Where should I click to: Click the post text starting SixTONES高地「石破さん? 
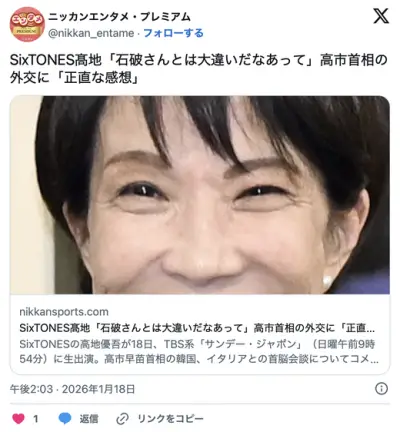pos(199,69)
